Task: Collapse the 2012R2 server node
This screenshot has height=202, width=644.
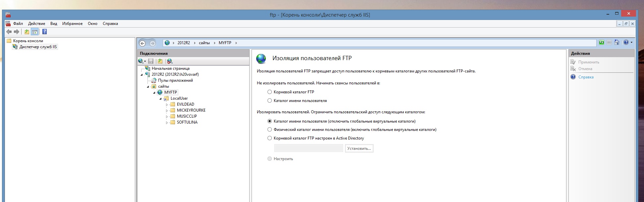Action: click(x=142, y=75)
